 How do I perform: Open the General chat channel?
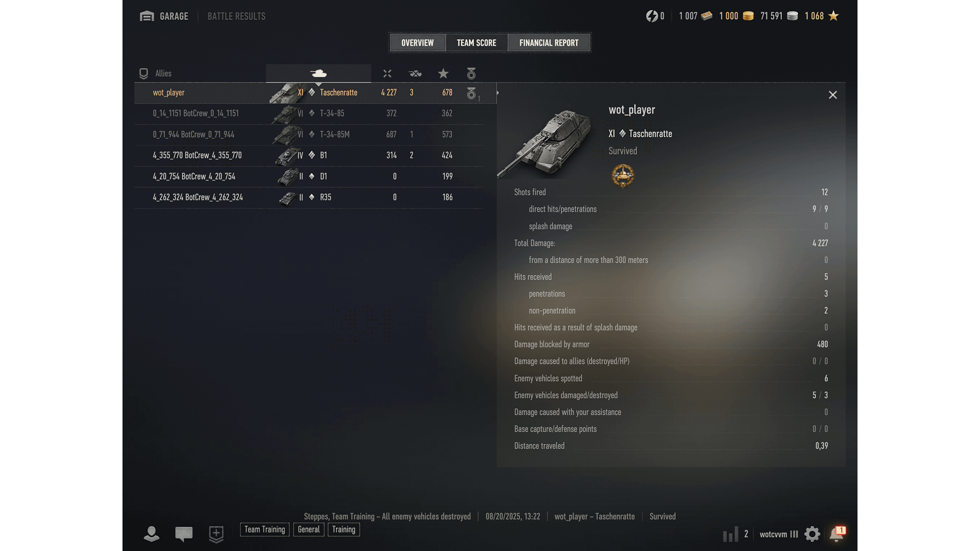coord(309,530)
